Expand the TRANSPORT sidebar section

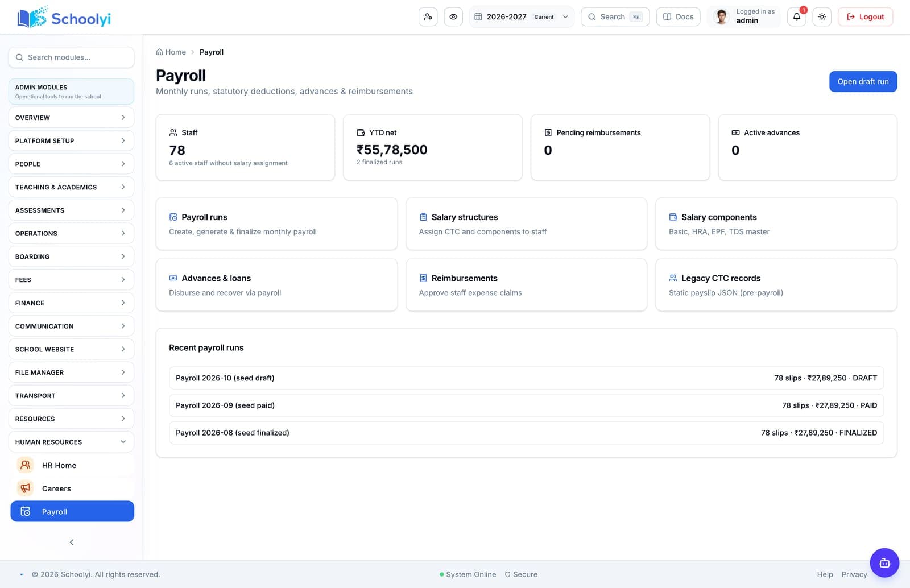tap(71, 396)
